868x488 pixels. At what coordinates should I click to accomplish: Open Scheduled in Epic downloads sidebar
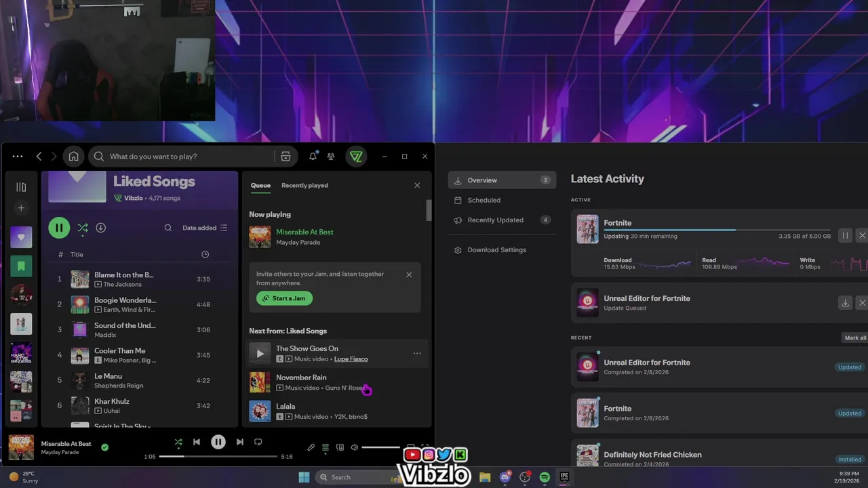pos(502,200)
